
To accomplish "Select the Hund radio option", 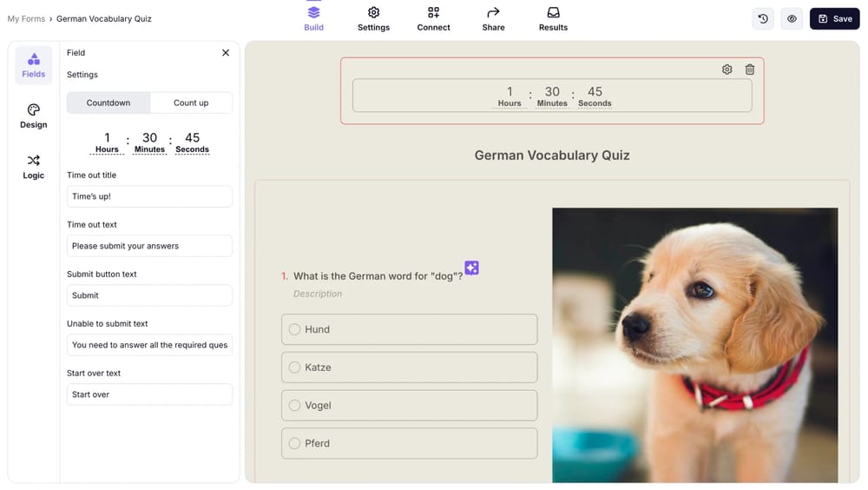I will click(x=295, y=329).
